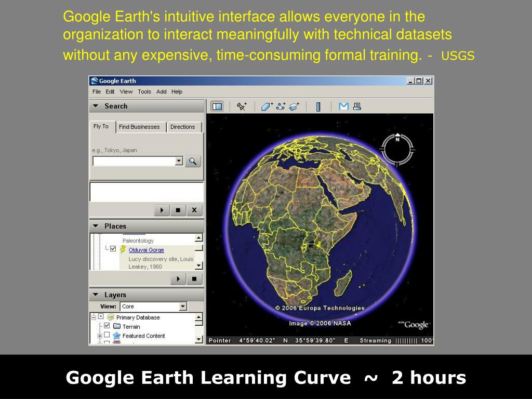Open the View menu
Image resolution: width=532 pixels, height=399 pixels.
[x=126, y=91]
